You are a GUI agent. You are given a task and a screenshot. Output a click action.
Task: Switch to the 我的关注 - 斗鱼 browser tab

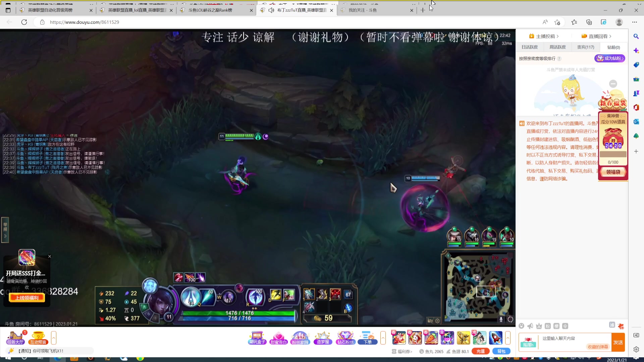376,10
